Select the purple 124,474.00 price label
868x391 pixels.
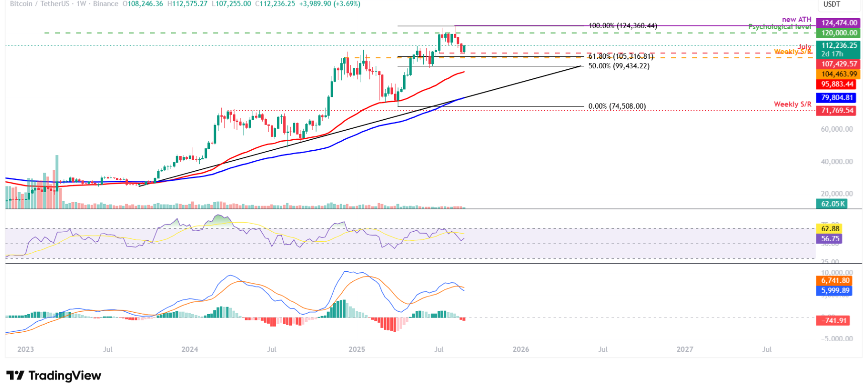(838, 23)
